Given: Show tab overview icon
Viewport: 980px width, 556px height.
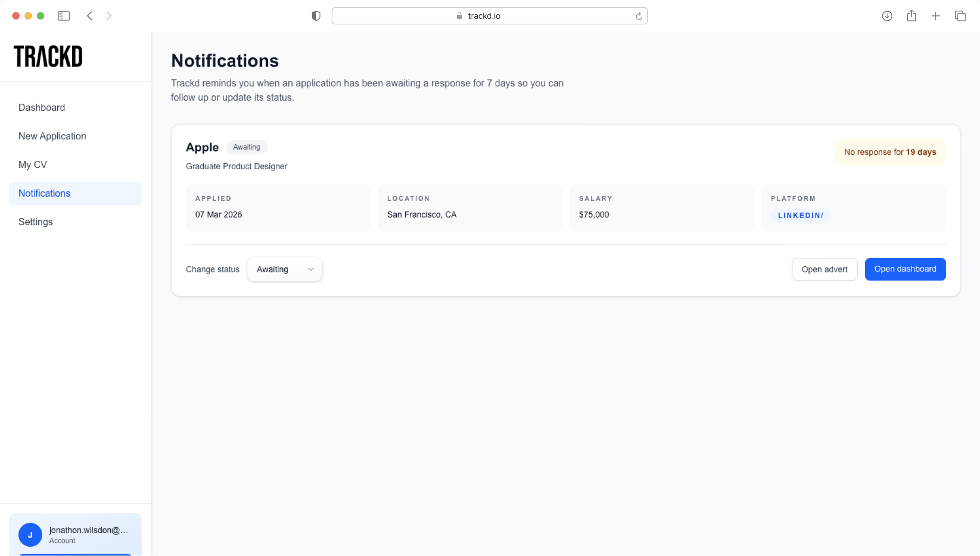Looking at the screenshot, I should tap(960, 16).
